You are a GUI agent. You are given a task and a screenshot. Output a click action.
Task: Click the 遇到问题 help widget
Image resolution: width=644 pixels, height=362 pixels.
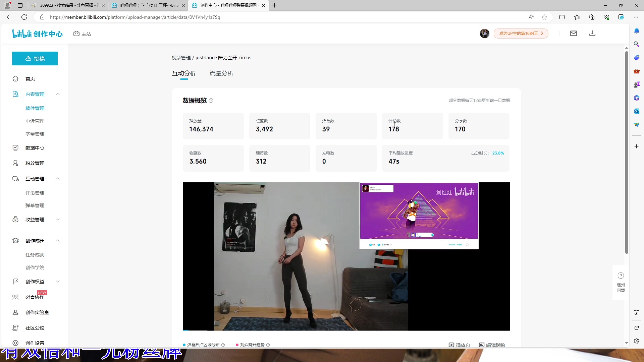click(621, 283)
